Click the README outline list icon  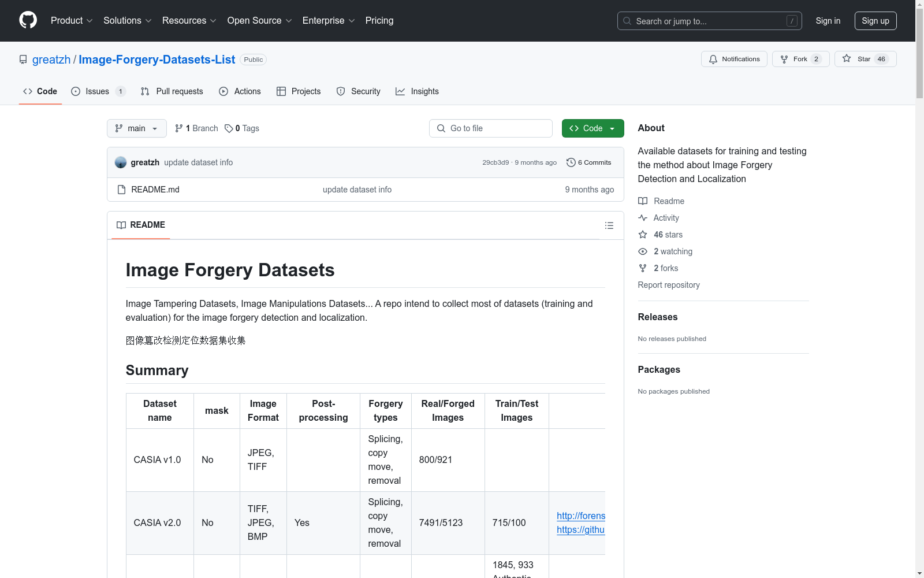point(609,225)
